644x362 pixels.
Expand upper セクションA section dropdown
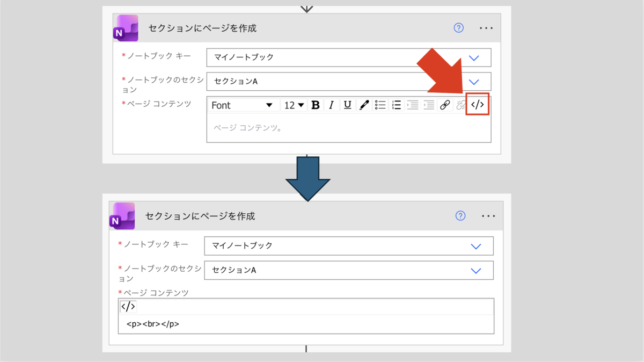click(474, 82)
